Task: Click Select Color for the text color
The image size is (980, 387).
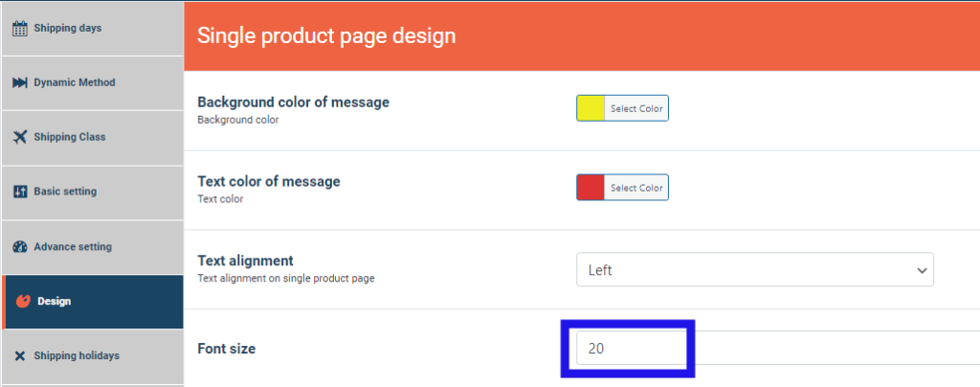Action: (x=636, y=188)
